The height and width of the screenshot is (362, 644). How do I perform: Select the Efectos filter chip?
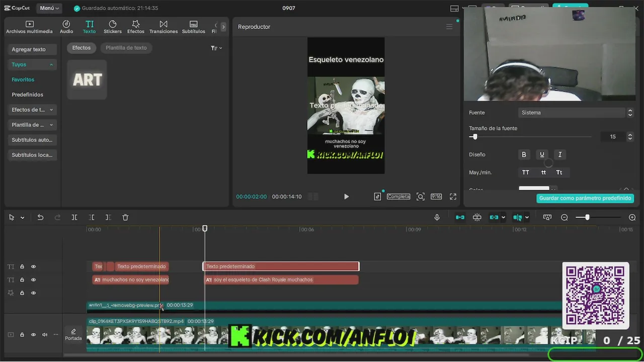coord(82,48)
